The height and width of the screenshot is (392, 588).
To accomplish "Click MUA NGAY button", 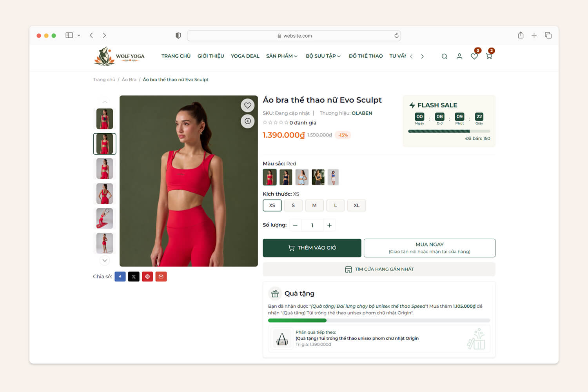I will tap(430, 248).
